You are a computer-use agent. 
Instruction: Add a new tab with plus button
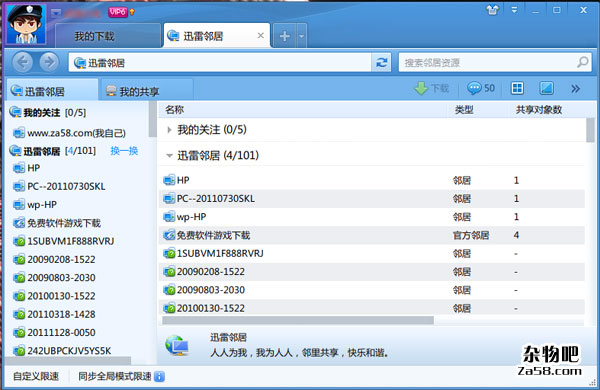(x=284, y=36)
